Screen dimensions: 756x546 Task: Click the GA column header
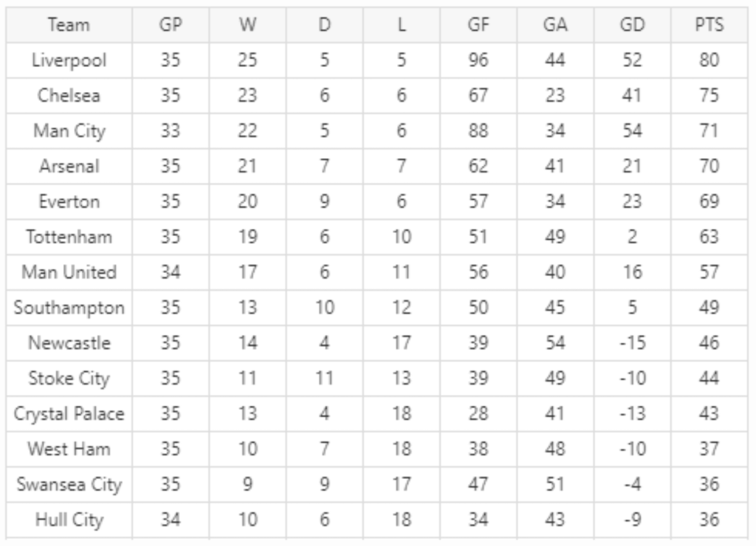tap(554, 25)
